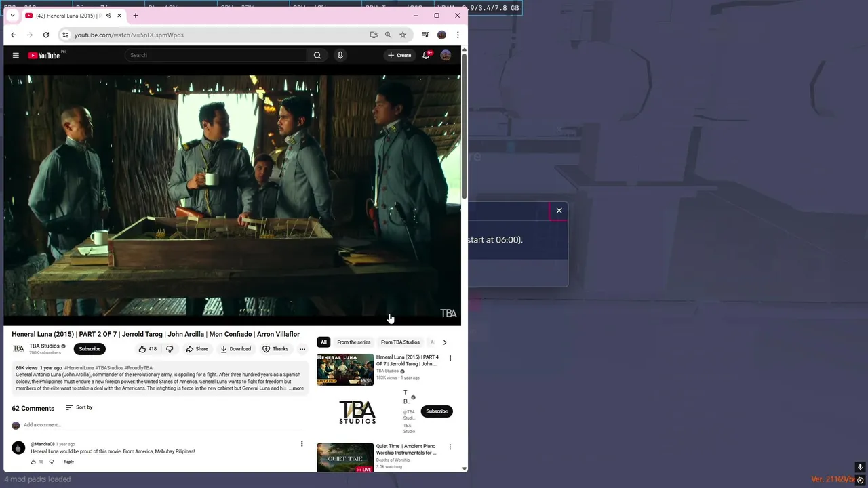
Task: Subscribe to TBA Studios below the video
Action: pos(90,349)
